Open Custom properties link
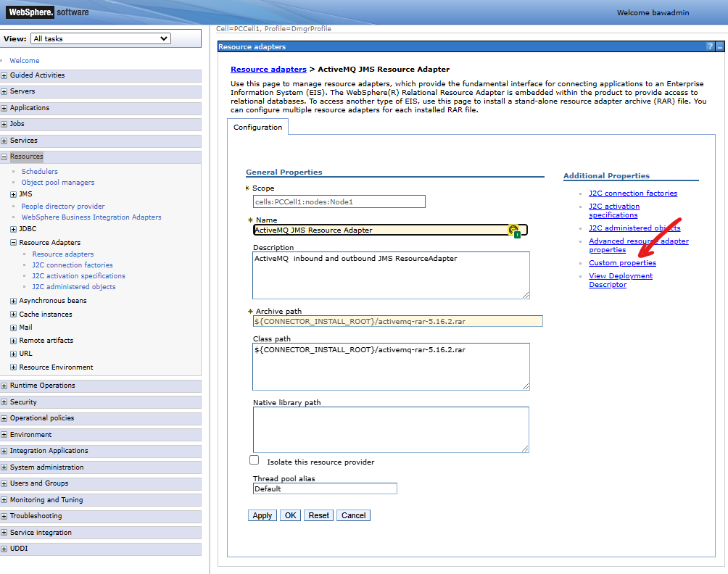This screenshot has width=728, height=574. [x=622, y=262]
